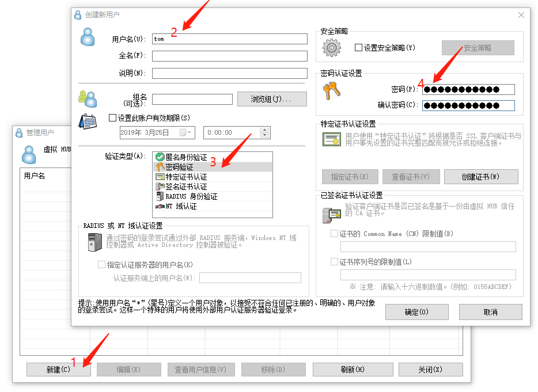This screenshot has height=392, width=538.
Task: Click the 认证服务端上的用户名 field
Action: [x=250, y=278]
